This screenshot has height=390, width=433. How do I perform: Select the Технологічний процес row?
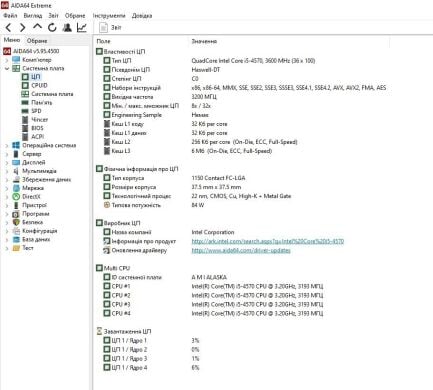tap(197, 196)
